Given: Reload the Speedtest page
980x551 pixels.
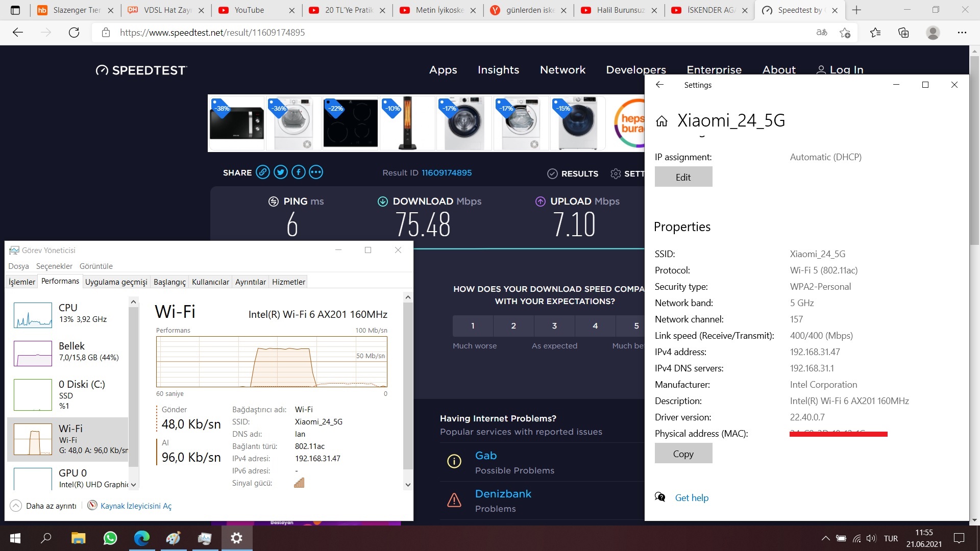Looking at the screenshot, I should pos(74,32).
